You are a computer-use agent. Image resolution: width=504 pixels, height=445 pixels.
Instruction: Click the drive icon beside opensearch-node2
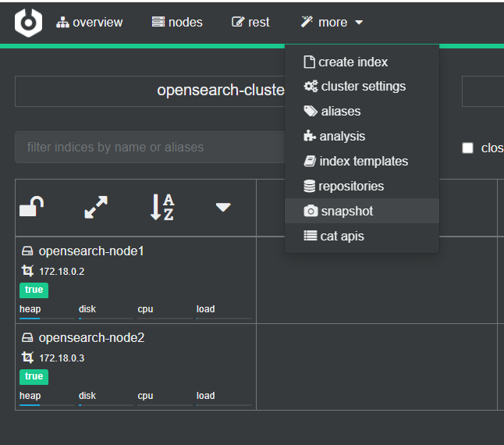click(x=27, y=337)
